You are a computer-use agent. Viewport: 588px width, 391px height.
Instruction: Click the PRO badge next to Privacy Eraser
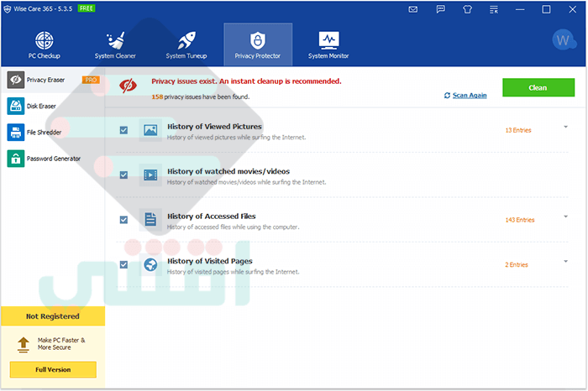(91, 80)
